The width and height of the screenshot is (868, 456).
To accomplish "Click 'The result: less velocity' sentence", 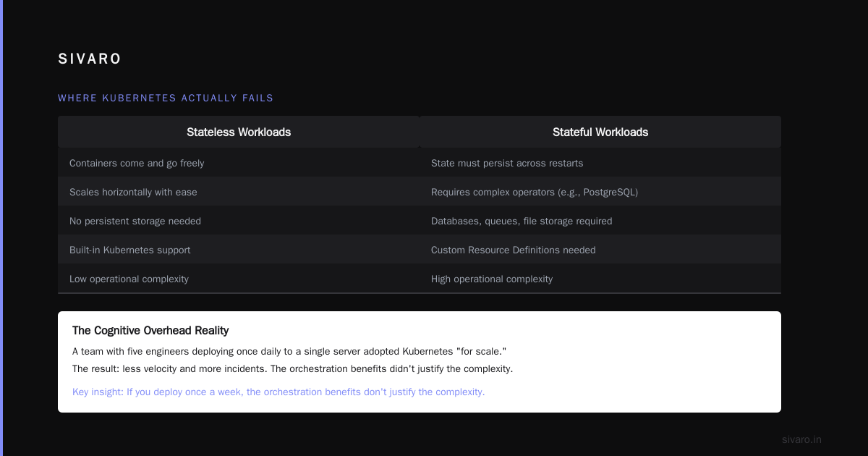I will click(292, 368).
